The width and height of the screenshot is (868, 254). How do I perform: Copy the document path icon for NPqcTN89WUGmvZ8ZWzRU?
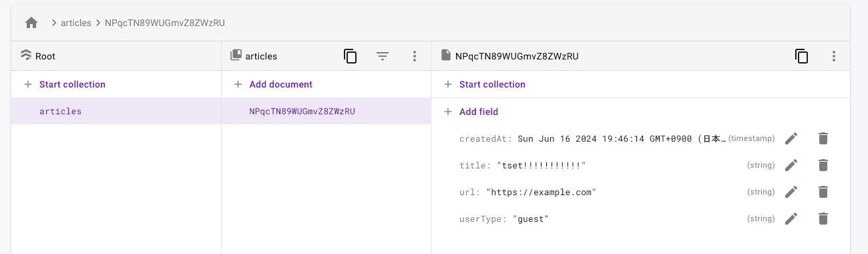pyautogui.click(x=802, y=57)
